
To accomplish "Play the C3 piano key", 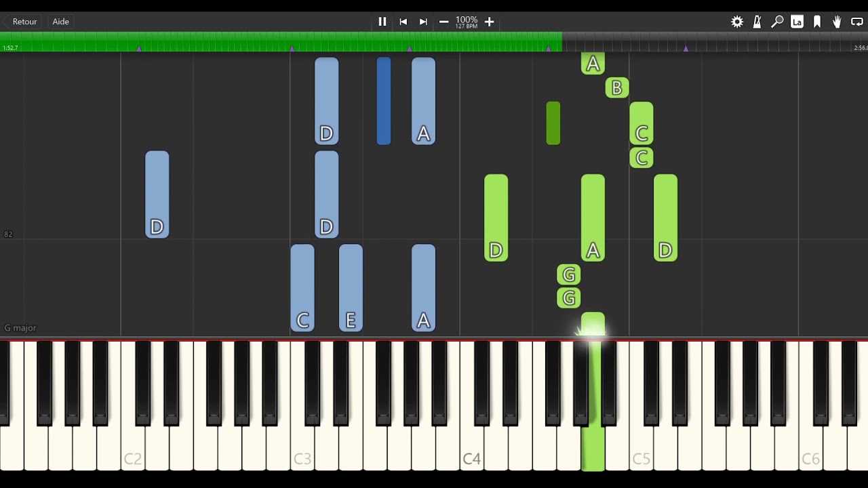I will [x=302, y=447].
